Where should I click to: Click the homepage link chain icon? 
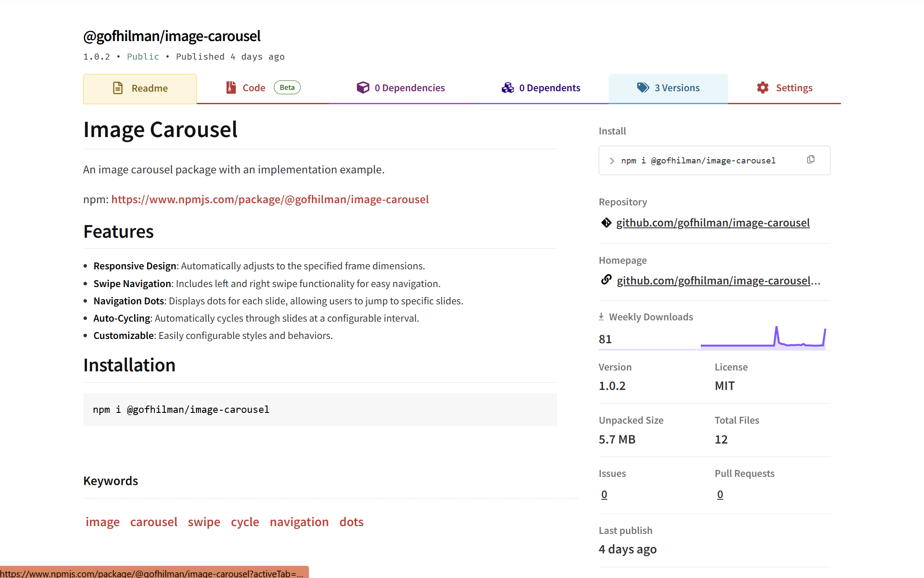click(606, 280)
